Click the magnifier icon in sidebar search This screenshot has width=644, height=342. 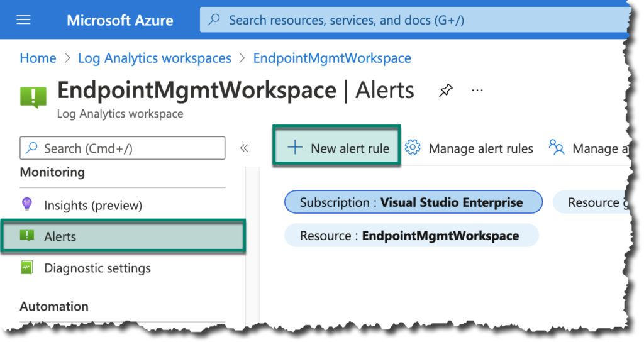click(31, 148)
